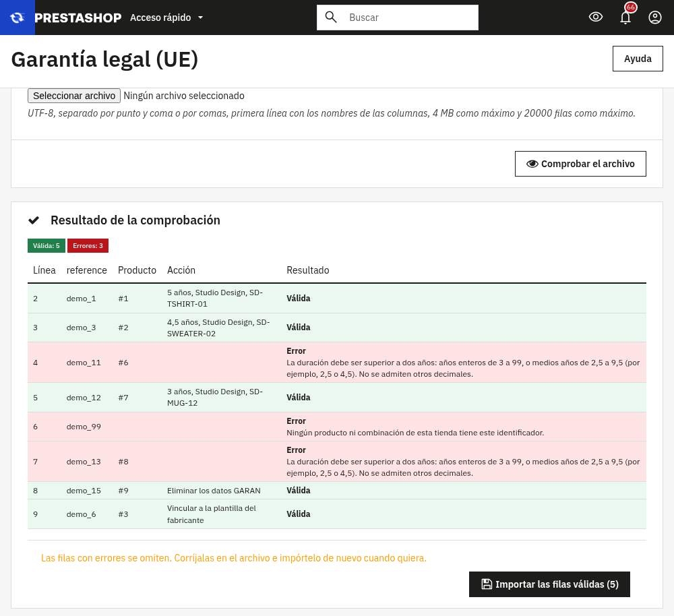Click the Resultado column header
674x616 pixels.
(x=308, y=270)
